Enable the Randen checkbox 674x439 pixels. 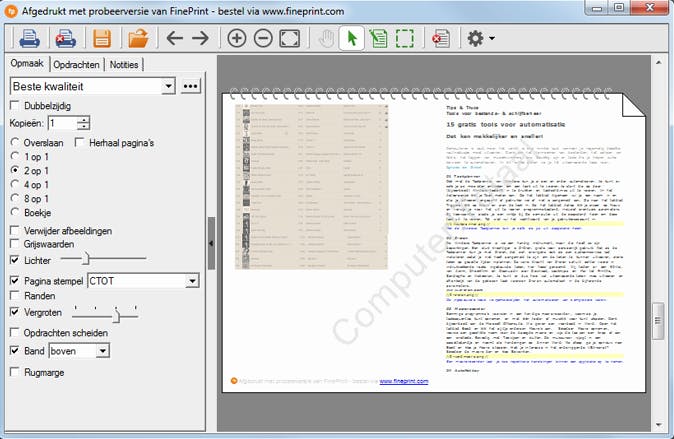(x=15, y=295)
